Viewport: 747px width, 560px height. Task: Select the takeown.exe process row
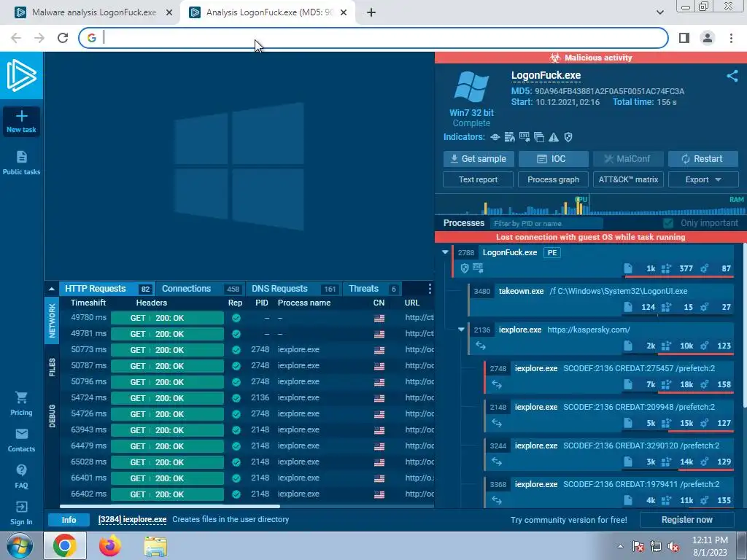tap(601, 300)
